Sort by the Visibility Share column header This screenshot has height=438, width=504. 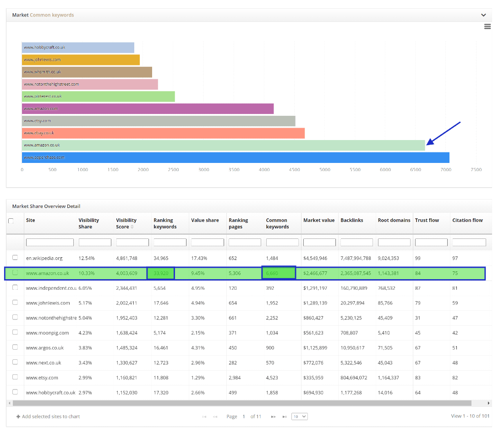click(89, 223)
